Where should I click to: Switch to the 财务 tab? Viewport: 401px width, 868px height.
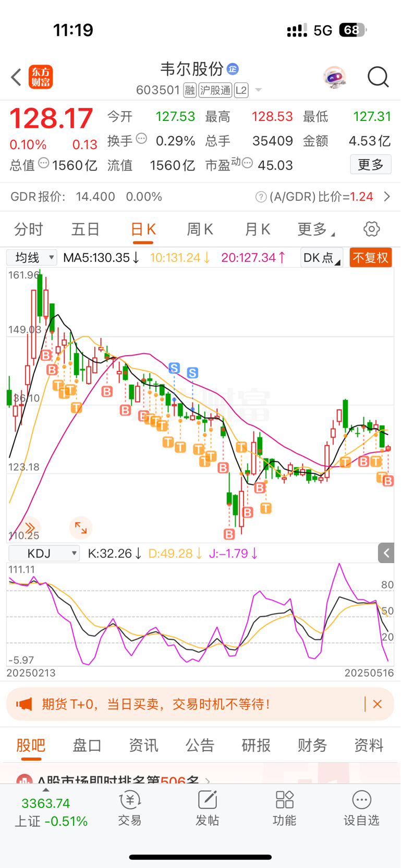coord(312,745)
